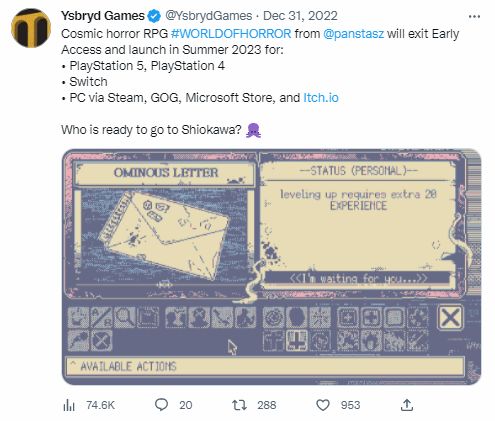The width and height of the screenshot is (495, 421).
Task: Click the highlighted plus cross icon in game
Action: pos(296,341)
